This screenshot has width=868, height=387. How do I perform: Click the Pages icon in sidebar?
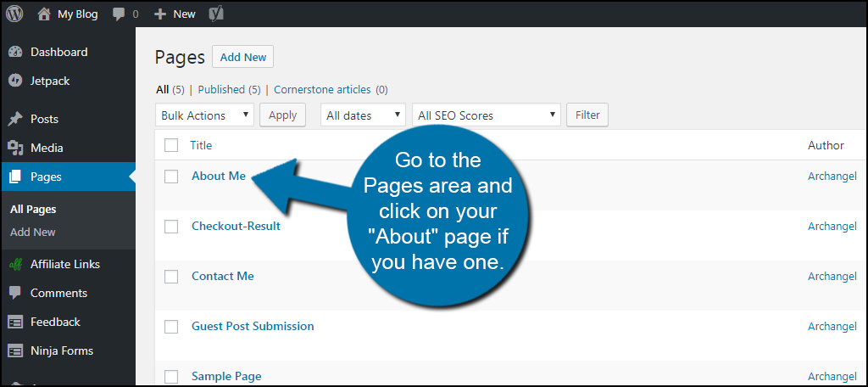point(15,177)
